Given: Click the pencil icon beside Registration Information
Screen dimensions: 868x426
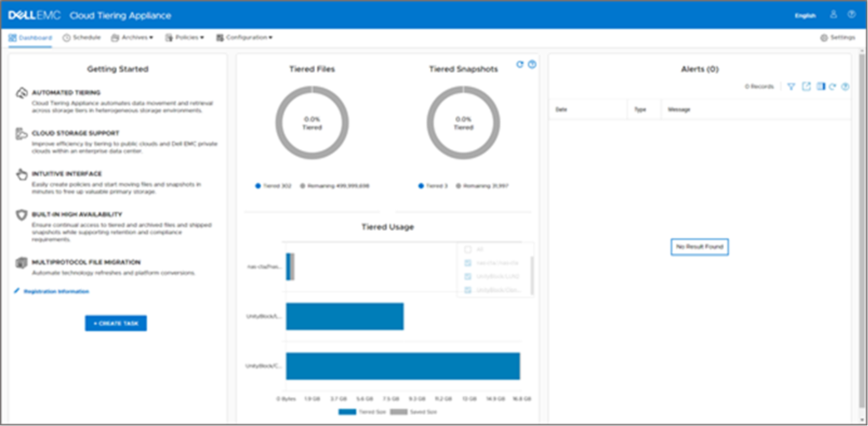Looking at the screenshot, I should pyautogui.click(x=17, y=291).
